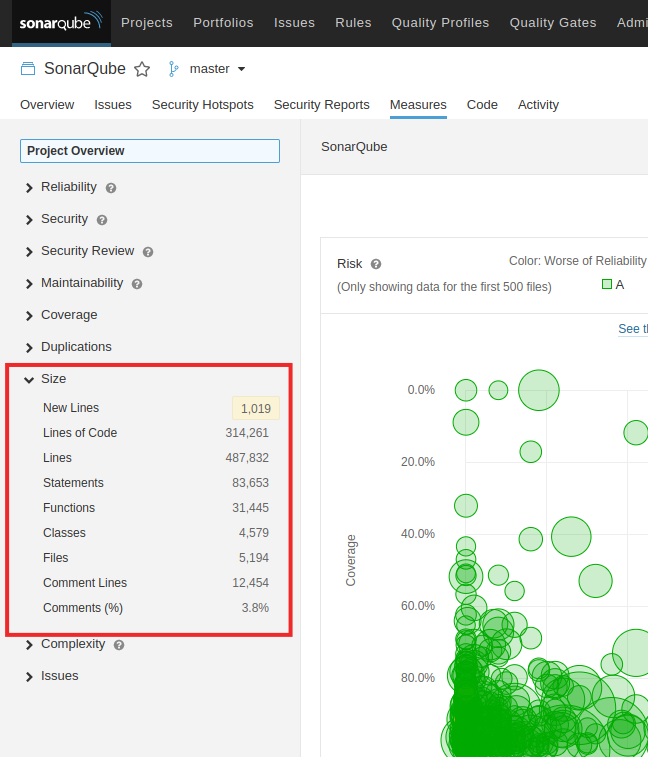648x757 pixels.
Task: Click the help icon beside Security Review
Action: pyautogui.click(x=148, y=252)
